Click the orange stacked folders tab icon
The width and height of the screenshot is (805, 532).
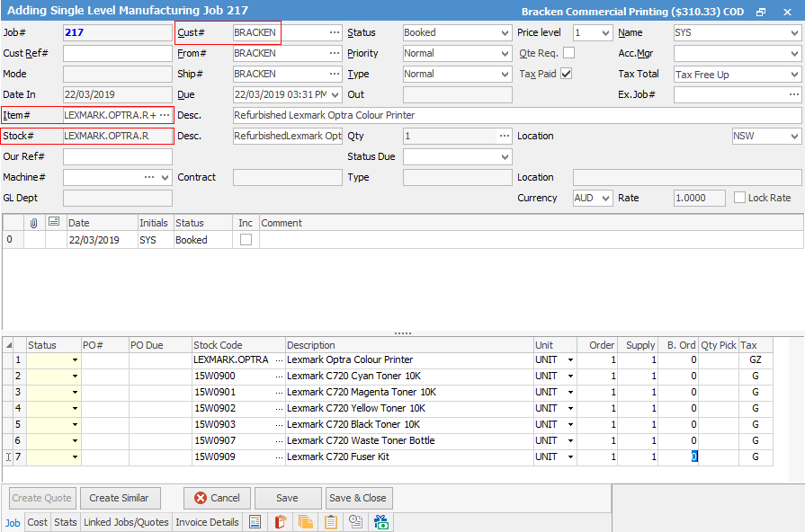click(x=306, y=522)
